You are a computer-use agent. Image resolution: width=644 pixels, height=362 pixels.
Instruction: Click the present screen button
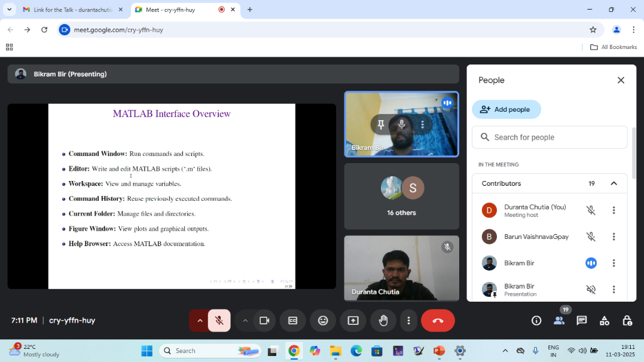[353, 321]
